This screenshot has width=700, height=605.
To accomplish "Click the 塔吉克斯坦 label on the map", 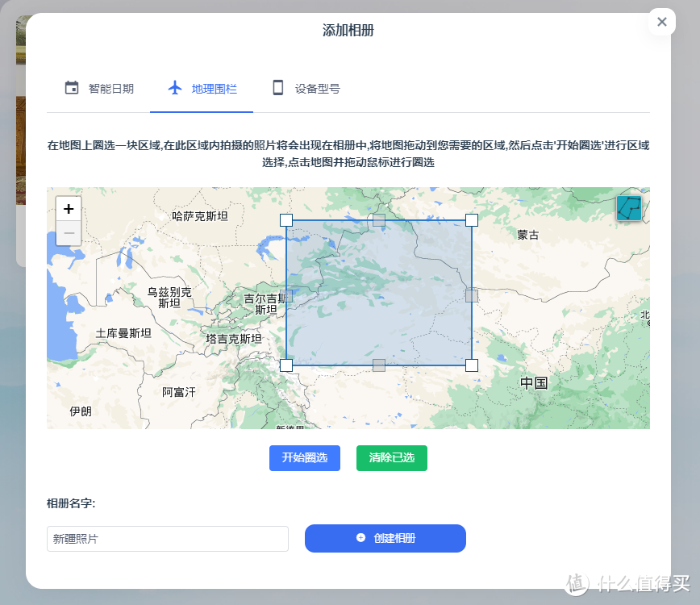I will pyautogui.click(x=234, y=339).
